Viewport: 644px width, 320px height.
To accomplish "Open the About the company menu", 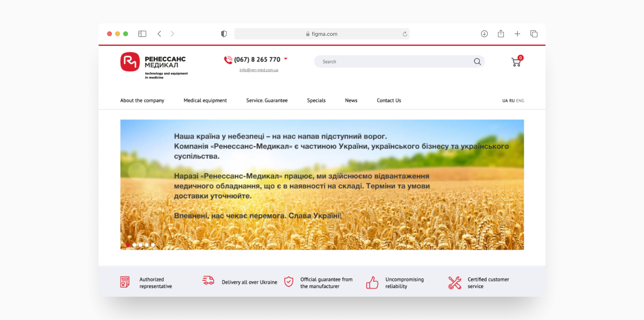I will (x=142, y=100).
